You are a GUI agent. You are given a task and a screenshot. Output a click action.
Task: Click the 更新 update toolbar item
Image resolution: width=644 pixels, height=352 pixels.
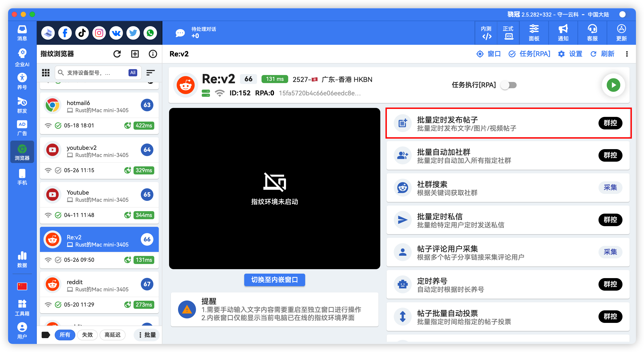(x=621, y=33)
